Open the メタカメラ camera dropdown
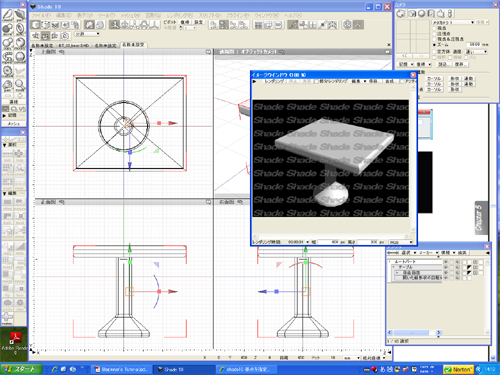This screenshot has height=375, width=500. (453, 22)
